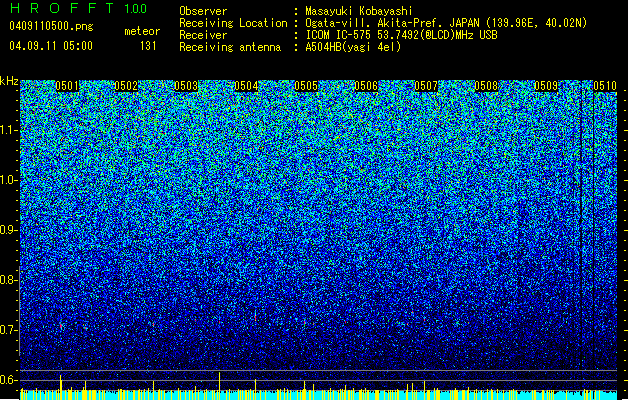Click the 0503 time marker
This screenshot has height=400, width=629.
click(186, 86)
